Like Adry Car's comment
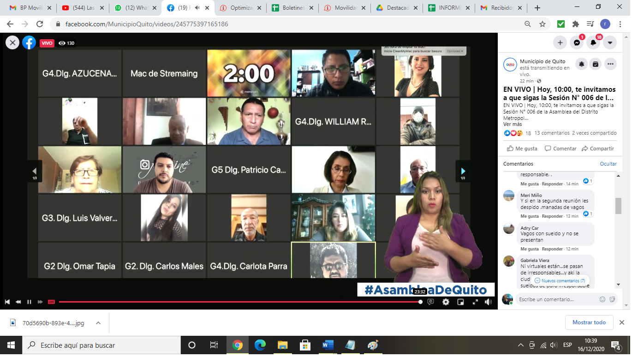Viewport: 644px width, 357px height. [529, 249]
